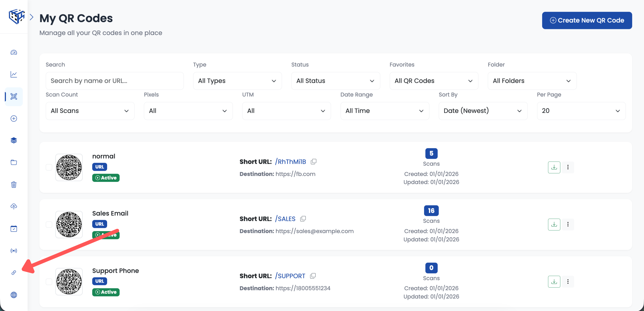Open the Bulk Operations layers icon
Image resolution: width=644 pixels, height=311 pixels.
point(14,140)
